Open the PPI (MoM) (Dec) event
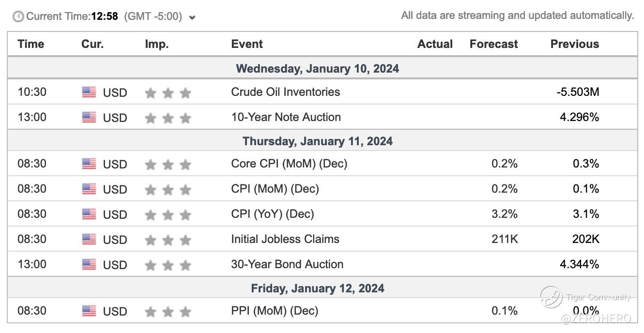This screenshot has width=644, height=333. [x=275, y=311]
